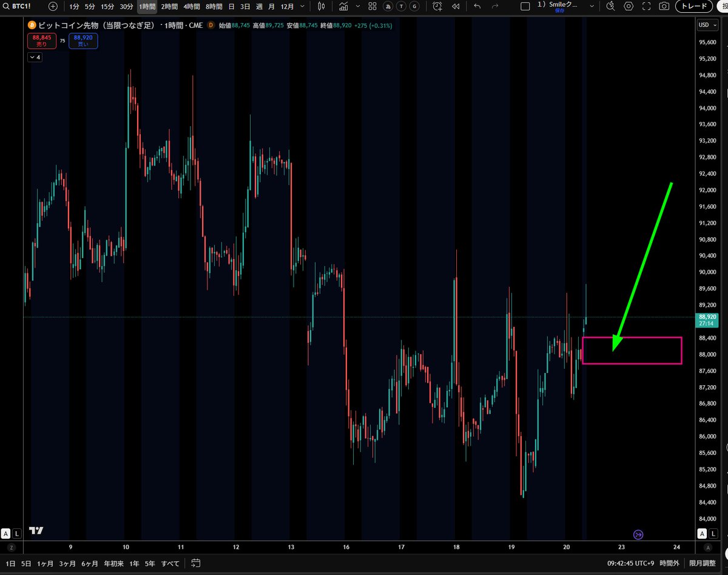Click the add symbol plus icon
This screenshot has height=575, width=728.
click(53, 6)
